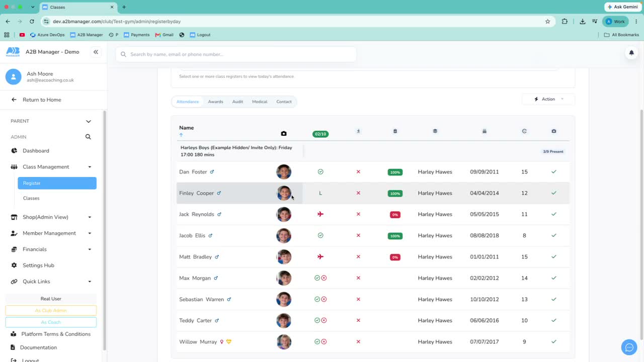Switch view As Coach
Screen dimensions: 644x362
coord(51,322)
